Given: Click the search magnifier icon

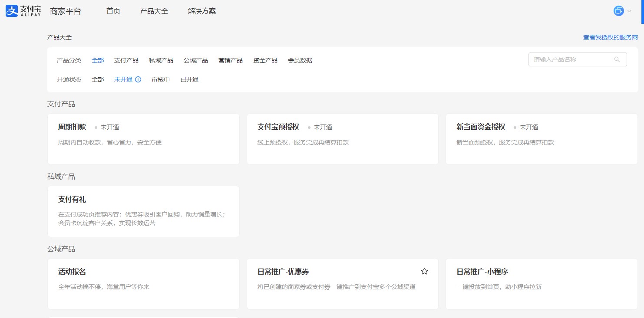Looking at the screenshot, I should [x=617, y=59].
